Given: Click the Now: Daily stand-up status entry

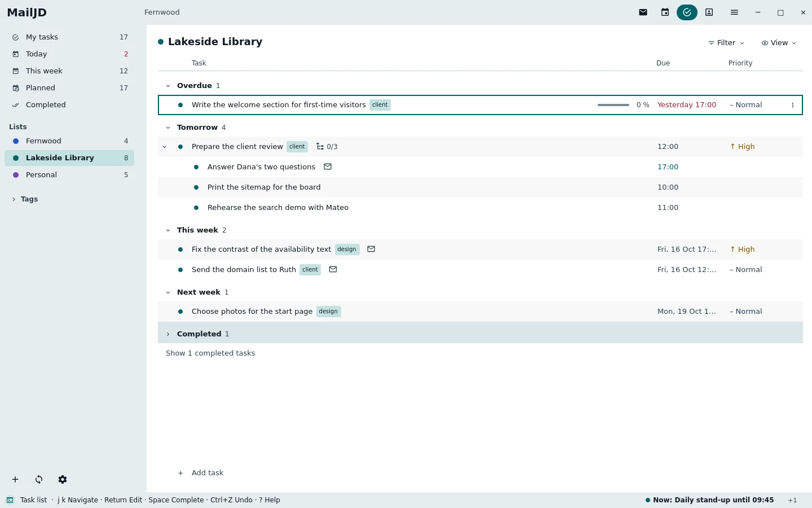Looking at the screenshot, I should click(709, 500).
